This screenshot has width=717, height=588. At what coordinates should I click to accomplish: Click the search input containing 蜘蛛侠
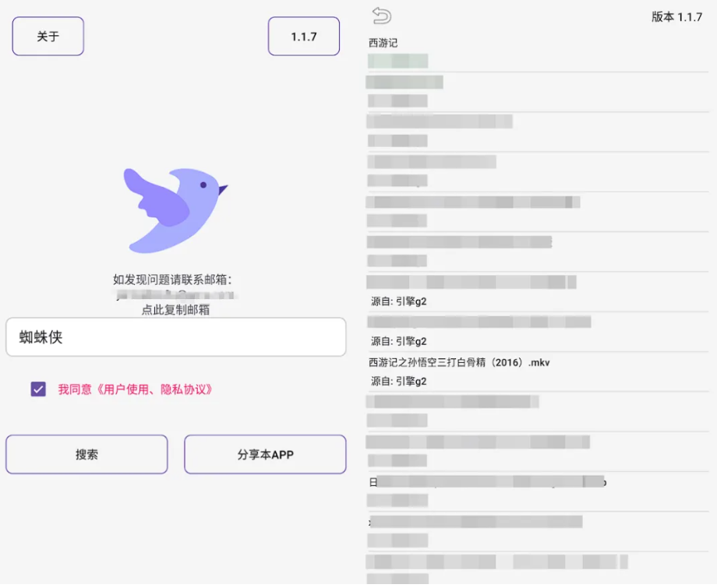coord(175,337)
